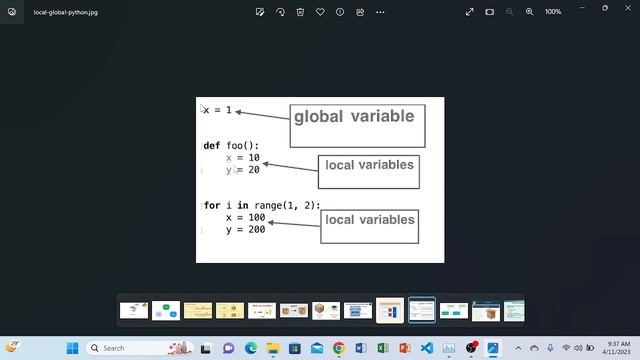The height and width of the screenshot is (360, 640).
Task: Open the three-dot See more menu
Action: pos(380,12)
